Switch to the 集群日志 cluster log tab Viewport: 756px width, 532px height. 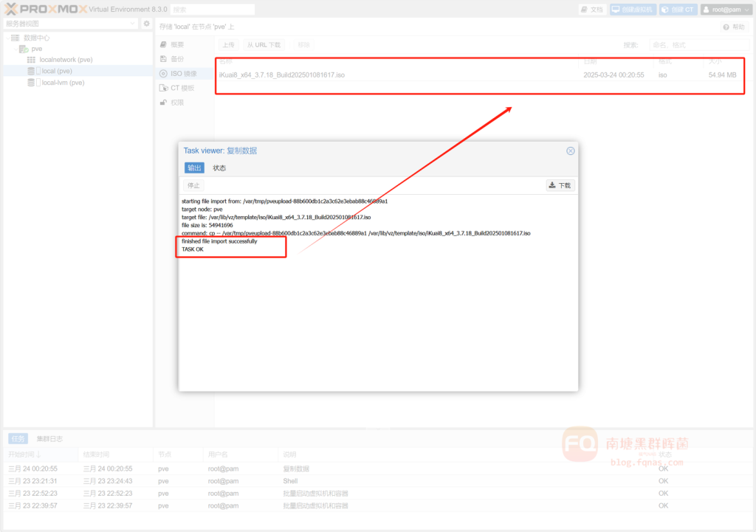click(49, 438)
